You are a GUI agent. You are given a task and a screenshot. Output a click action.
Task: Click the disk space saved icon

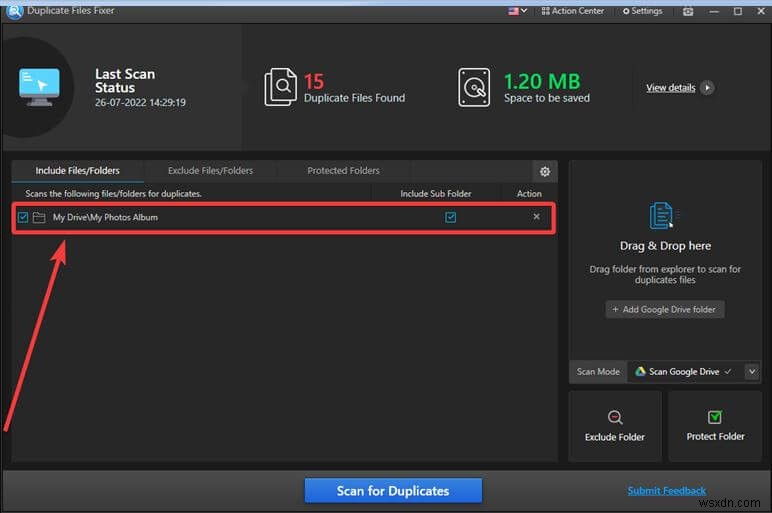click(x=474, y=88)
